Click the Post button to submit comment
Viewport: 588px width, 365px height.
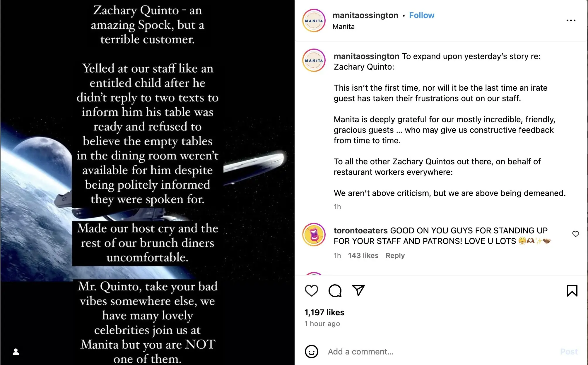tap(569, 352)
